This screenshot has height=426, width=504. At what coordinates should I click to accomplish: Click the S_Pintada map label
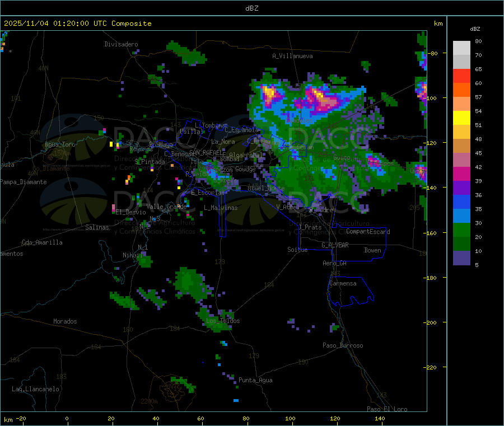coord(150,162)
